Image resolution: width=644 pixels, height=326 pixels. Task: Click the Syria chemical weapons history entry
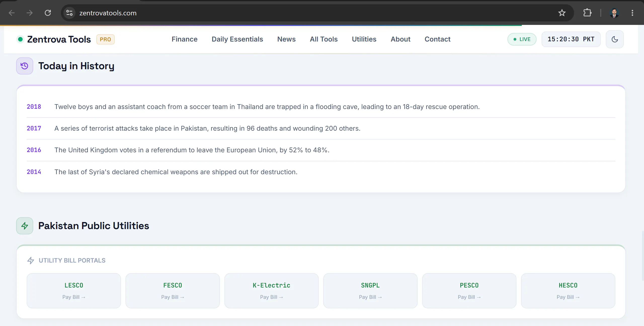tap(176, 172)
